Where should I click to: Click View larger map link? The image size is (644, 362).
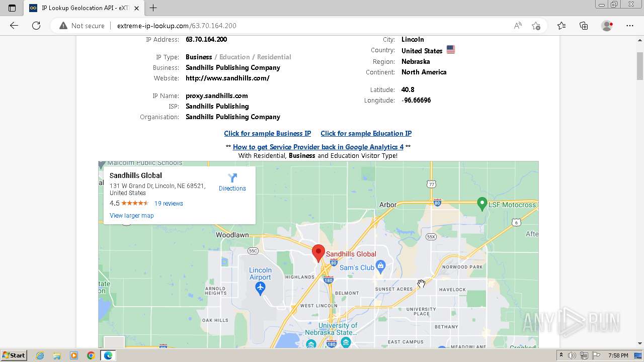click(x=132, y=216)
